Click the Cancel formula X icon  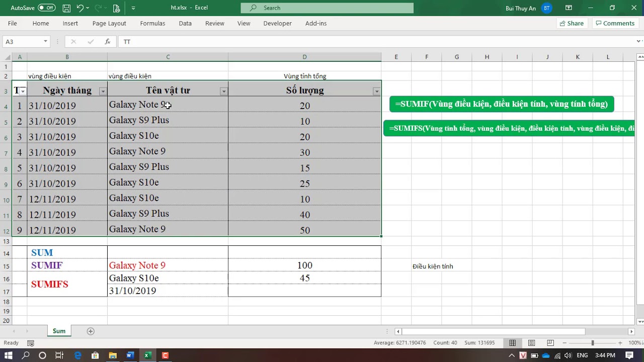click(73, 42)
